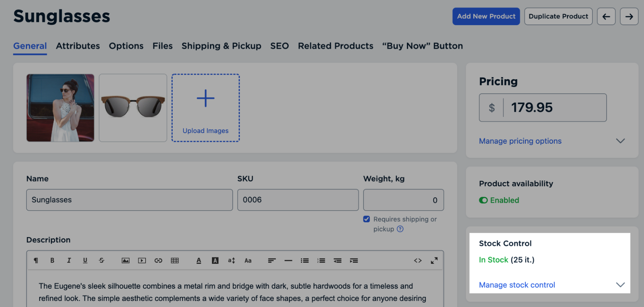Insert a table in the description
This screenshot has height=307, width=644.
(x=175, y=261)
